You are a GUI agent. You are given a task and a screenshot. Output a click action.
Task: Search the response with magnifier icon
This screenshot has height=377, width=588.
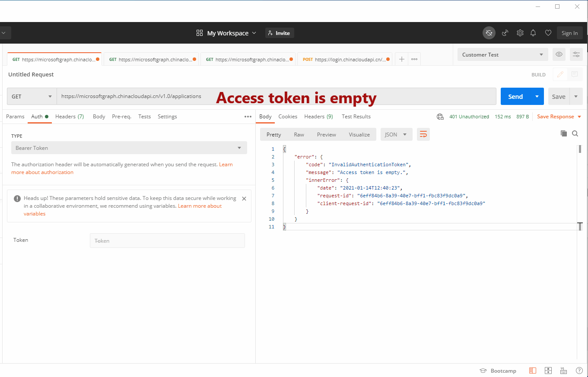click(x=575, y=133)
